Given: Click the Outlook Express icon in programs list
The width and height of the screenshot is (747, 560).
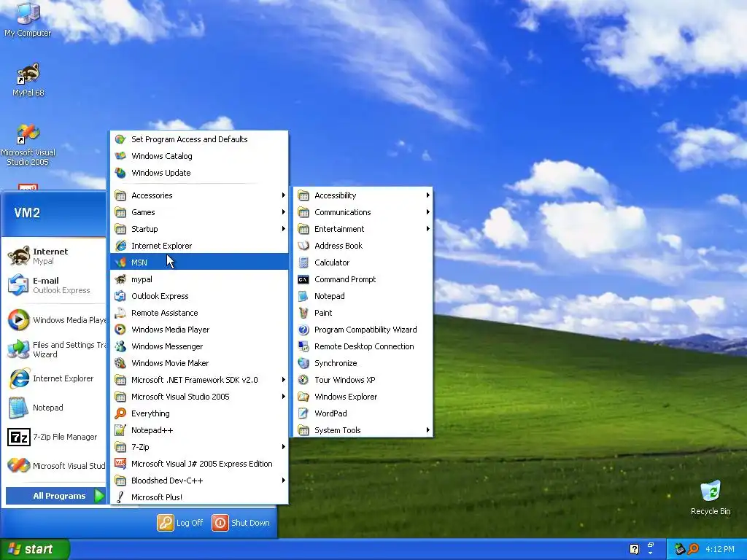Looking at the screenshot, I should click(120, 296).
